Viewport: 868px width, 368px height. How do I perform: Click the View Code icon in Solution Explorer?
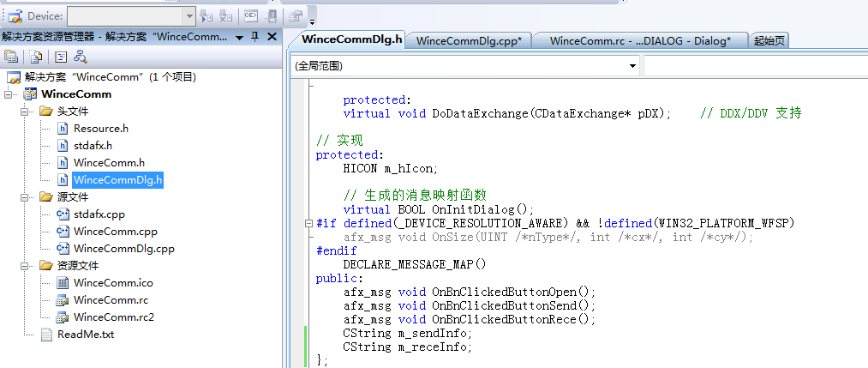60,57
